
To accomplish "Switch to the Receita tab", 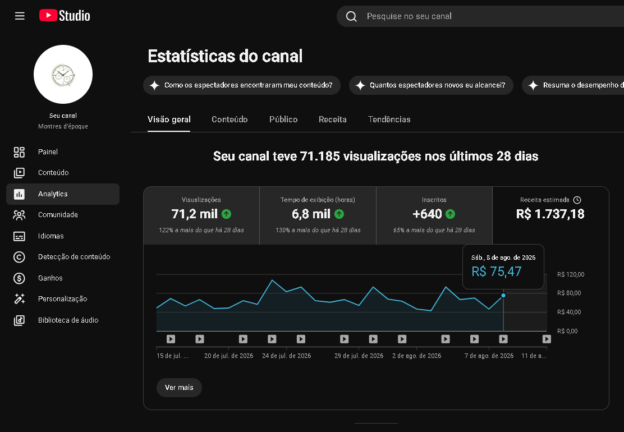I will pos(332,119).
